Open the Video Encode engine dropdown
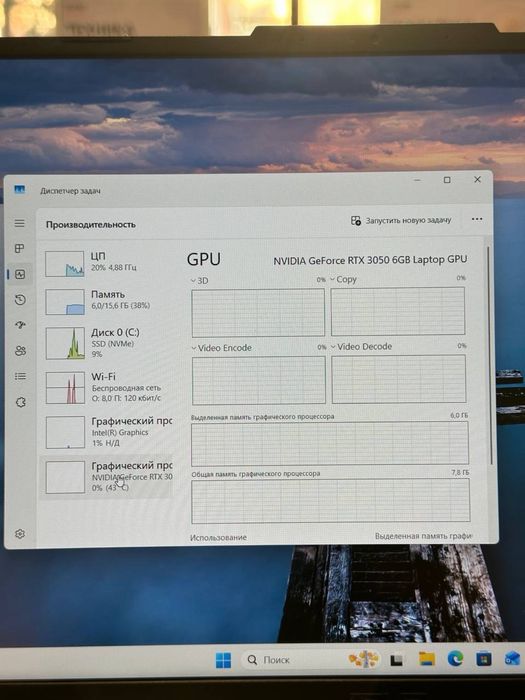 (221, 348)
